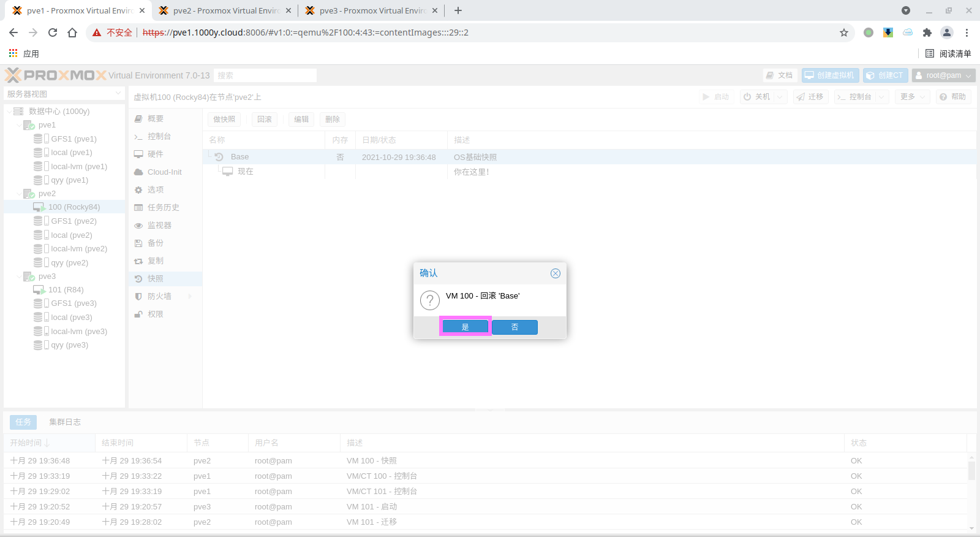Open the browser extensions puzzle icon
This screenshot has height=537, width=980.
tap(927, 32)
